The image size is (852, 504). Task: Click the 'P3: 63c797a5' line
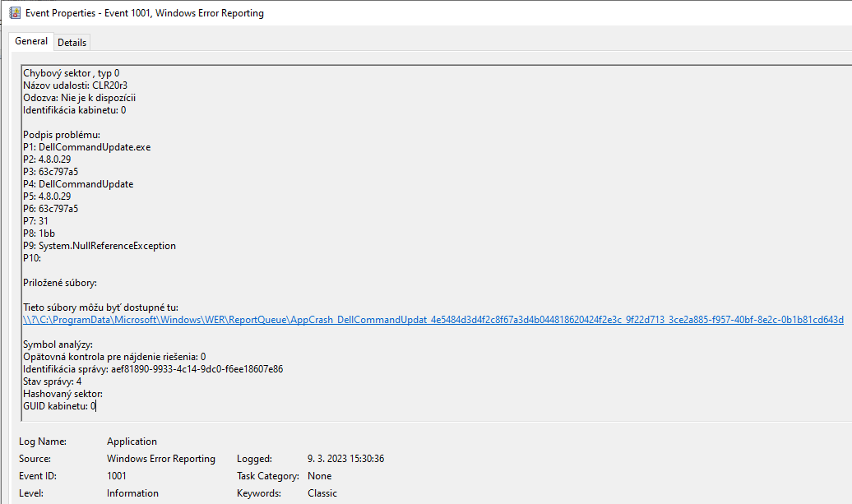pyautogui.click(x=50, y=172)
